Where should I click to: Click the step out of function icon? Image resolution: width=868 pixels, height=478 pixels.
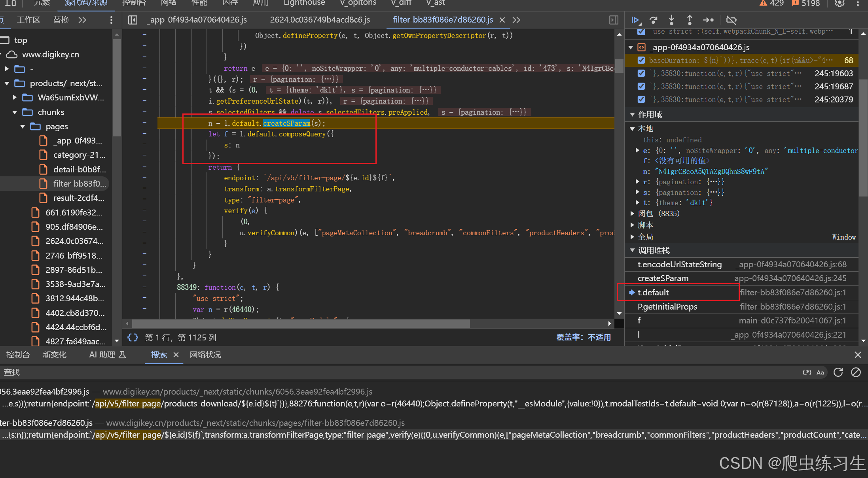[x=690, y=20]
